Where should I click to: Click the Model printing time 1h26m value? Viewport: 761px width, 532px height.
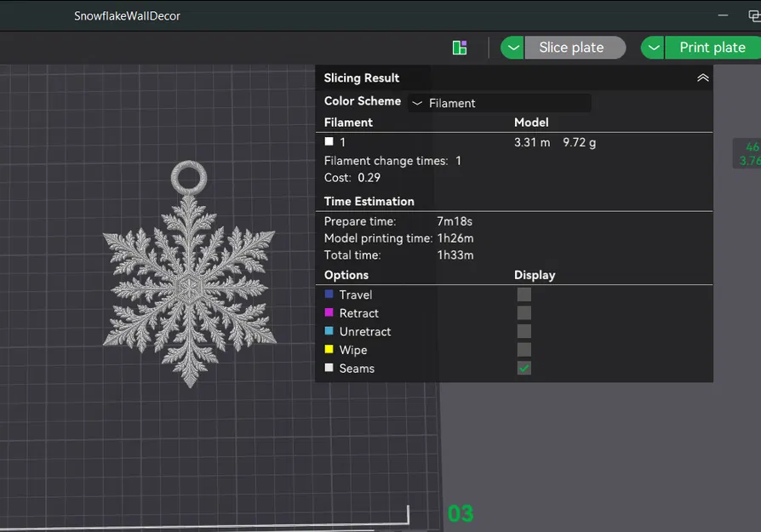coord(455,237)
